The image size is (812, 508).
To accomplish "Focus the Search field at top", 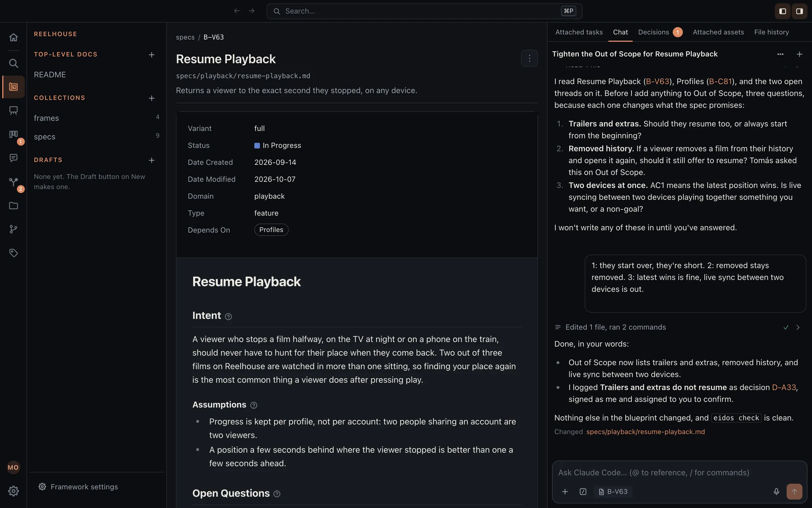I will click(424, 11).
